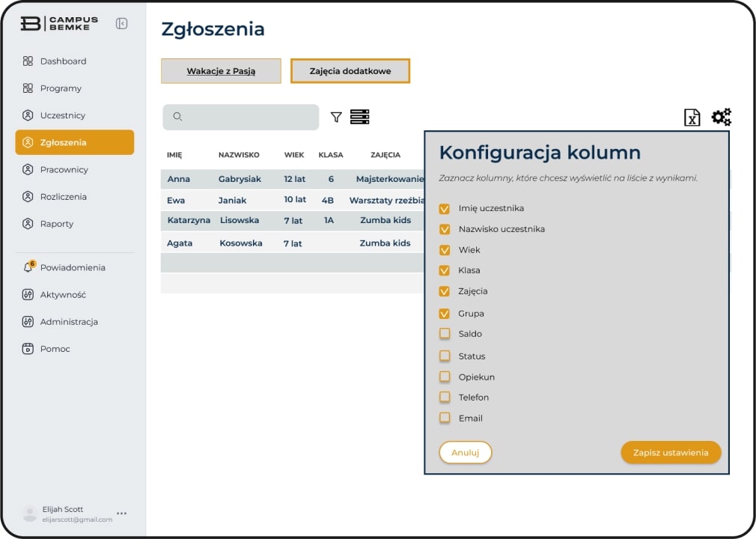Disable the Grupa column checkbox
Screen dimensions: 756x539
tap(445, 314)
